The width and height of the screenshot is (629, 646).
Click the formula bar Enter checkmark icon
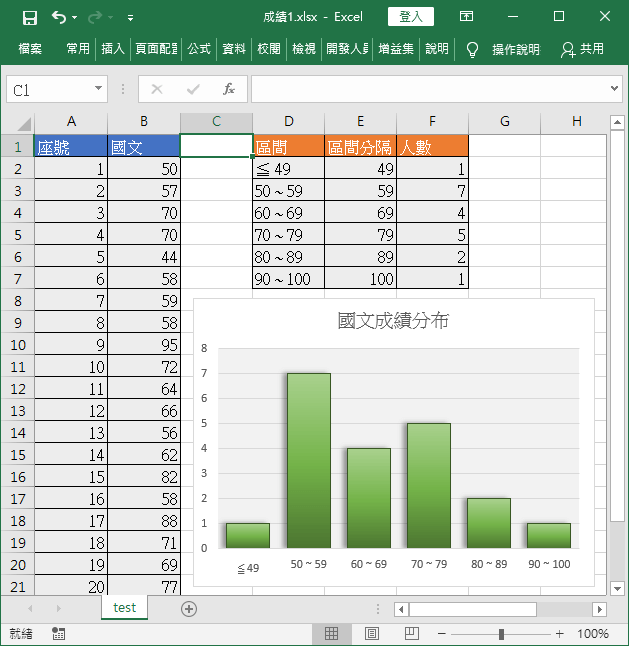click(x=193, y=89)
